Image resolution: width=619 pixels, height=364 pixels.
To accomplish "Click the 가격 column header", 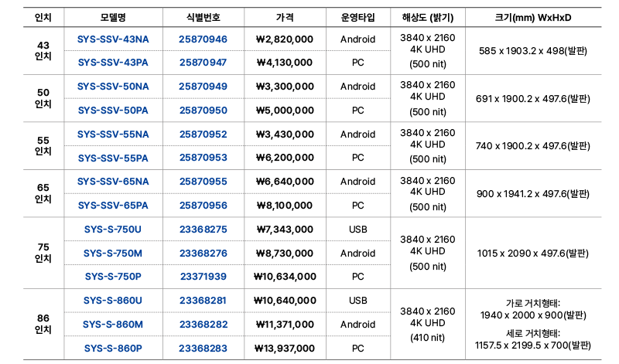I will coord(284,15).
